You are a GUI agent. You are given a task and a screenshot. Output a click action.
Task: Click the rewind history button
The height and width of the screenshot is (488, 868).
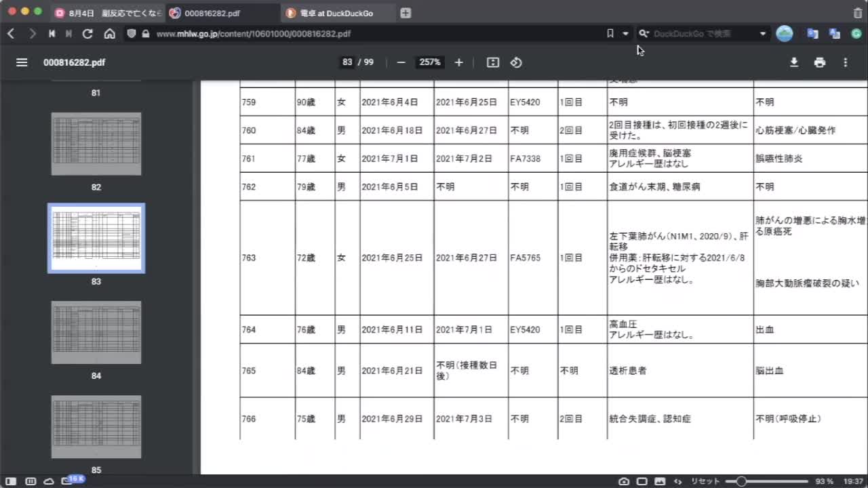pyautogui.click(x=52, y=33)
